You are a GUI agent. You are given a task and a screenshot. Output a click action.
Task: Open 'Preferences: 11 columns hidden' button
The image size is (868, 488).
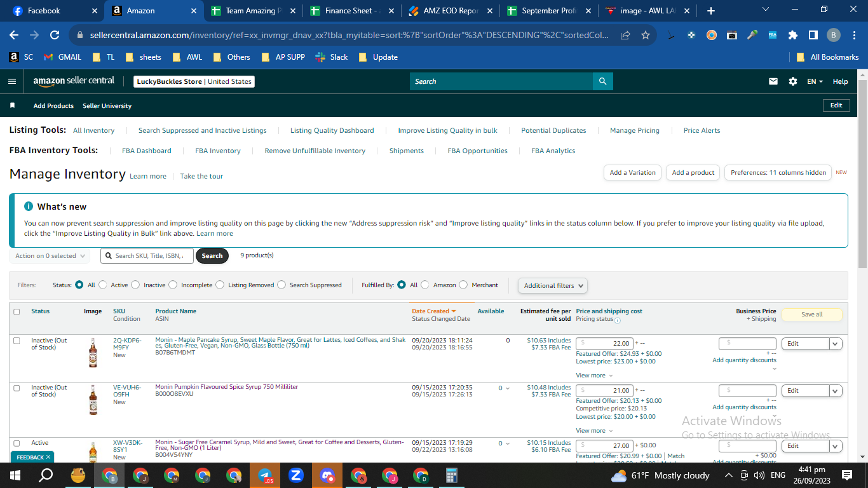tap(778, 173)
